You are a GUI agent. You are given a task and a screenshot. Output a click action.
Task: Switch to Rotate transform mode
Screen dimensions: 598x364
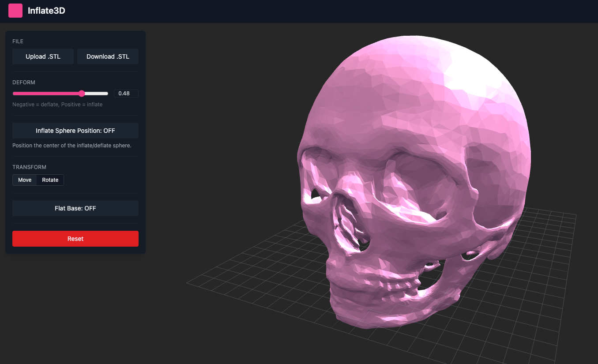point(50,180)
